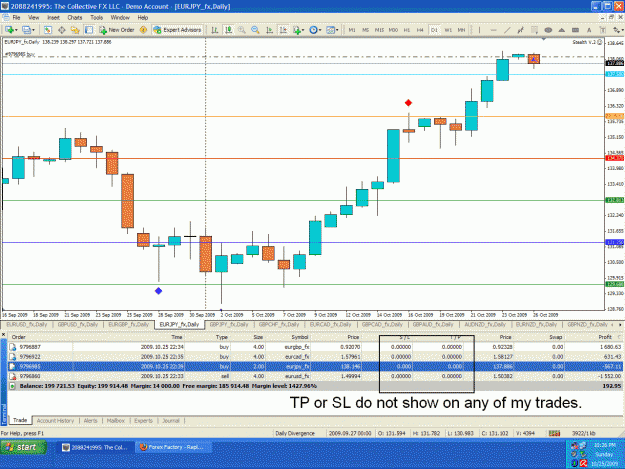The image size is (625, 469).
Task: Click the Zoom Out magnifier icon
Action: [x=255, y=30]
